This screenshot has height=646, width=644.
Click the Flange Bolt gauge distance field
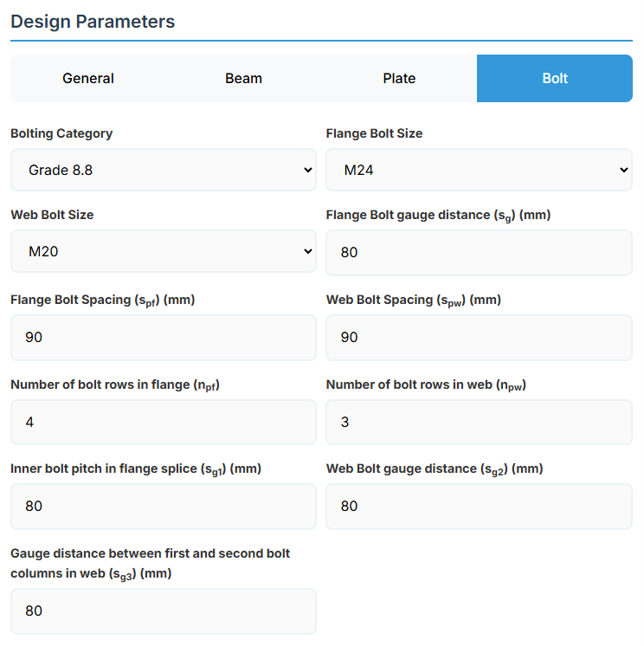(x=479, y=253)
